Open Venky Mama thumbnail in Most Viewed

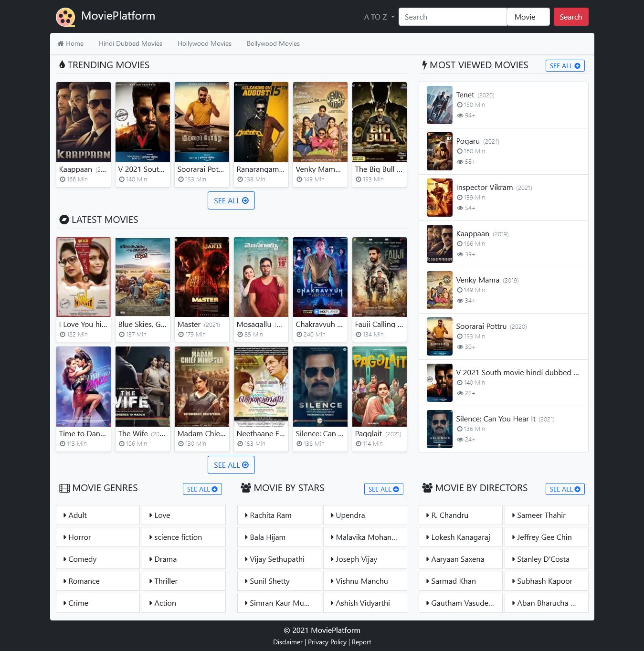tap(440, 290)
